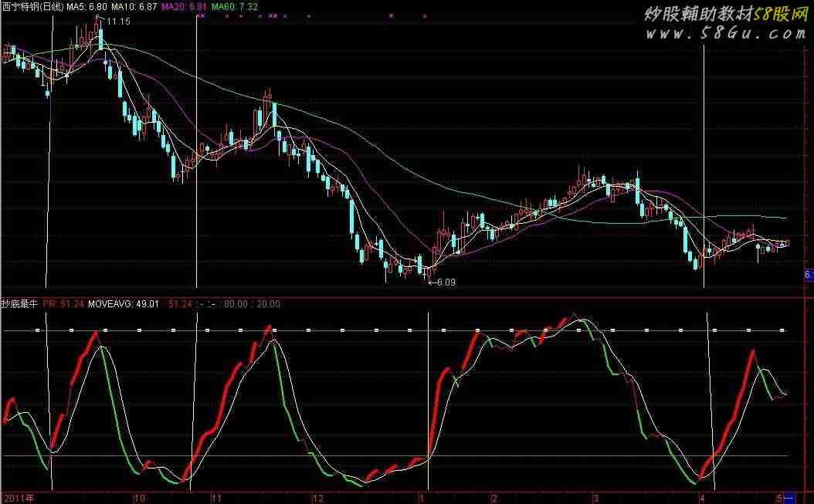The width and height of the screenshot is (814, 504).
Task: Click the blue button at the timeline's right end
Action: tap(791, 498)
